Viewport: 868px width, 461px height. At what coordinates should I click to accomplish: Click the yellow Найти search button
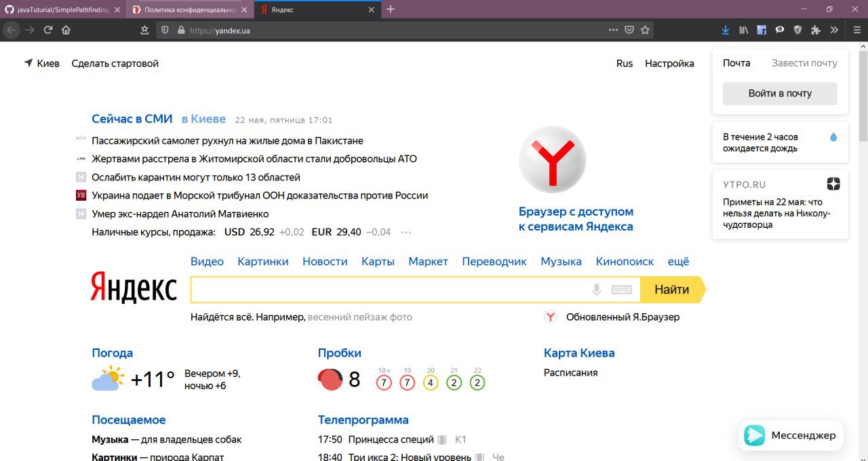coord(672,289)
